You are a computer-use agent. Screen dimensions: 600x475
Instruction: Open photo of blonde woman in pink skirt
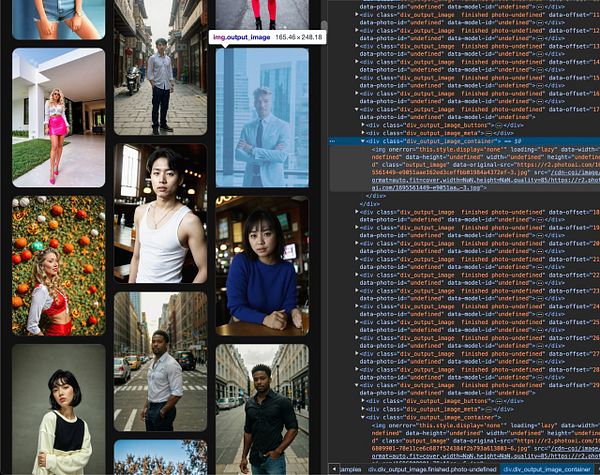59,118
